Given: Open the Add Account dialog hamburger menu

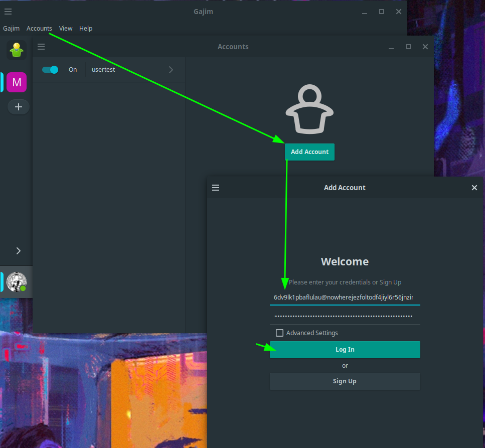Looking at the screenshot, I should point(216,188).
